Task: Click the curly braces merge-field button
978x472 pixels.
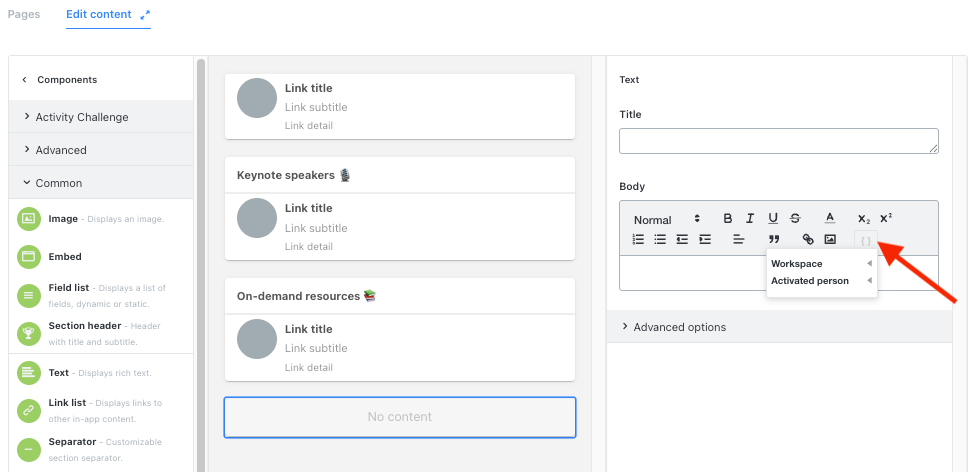Action: tap(866, 240)
